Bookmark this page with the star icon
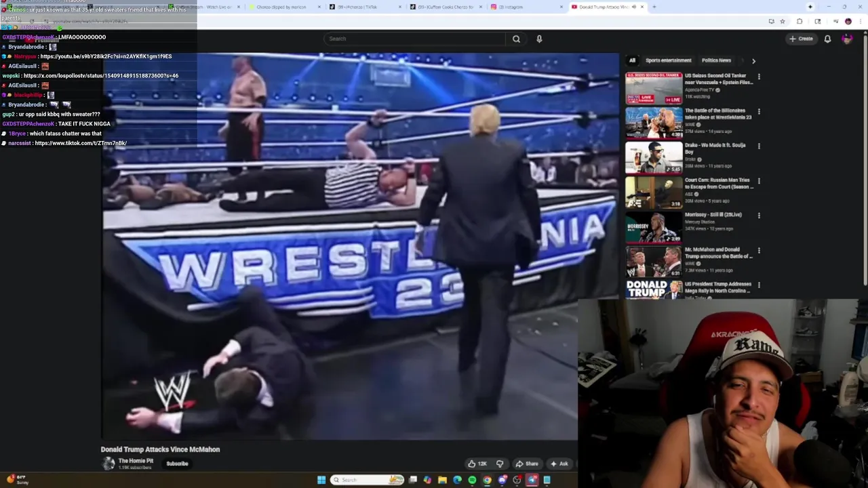 click(x=783, y=22)
